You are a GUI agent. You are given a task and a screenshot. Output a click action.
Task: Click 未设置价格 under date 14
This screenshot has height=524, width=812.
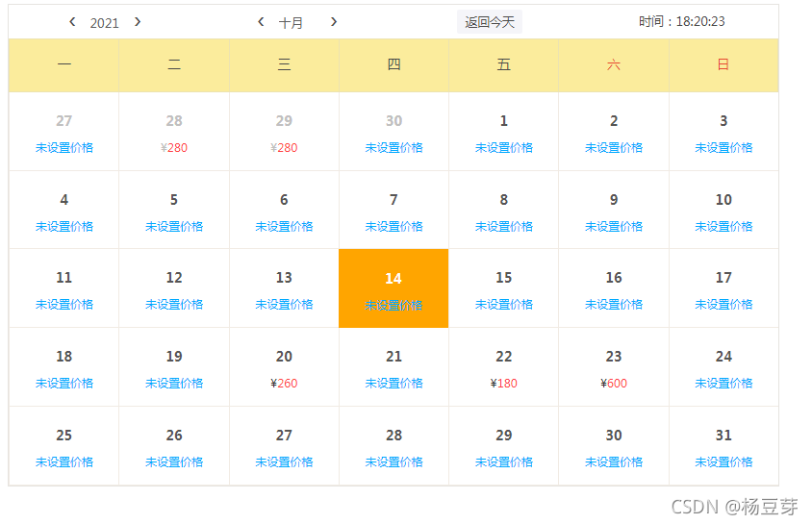click(x=393, y=305)
